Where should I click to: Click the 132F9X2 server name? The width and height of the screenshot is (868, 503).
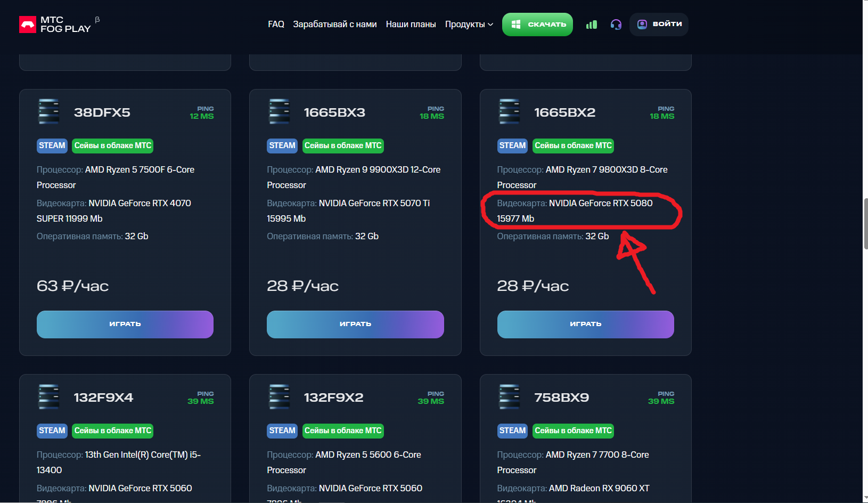pyautogui.click(x=333, y=397)
